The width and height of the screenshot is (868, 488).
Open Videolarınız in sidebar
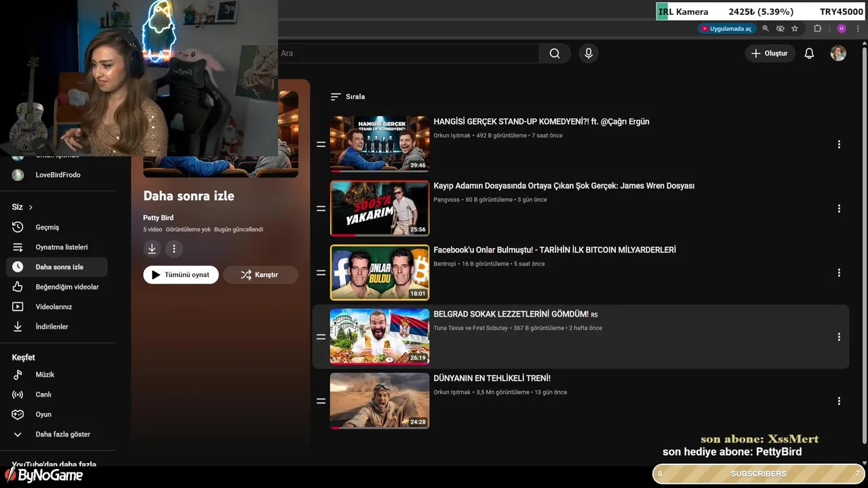(56, 307)
